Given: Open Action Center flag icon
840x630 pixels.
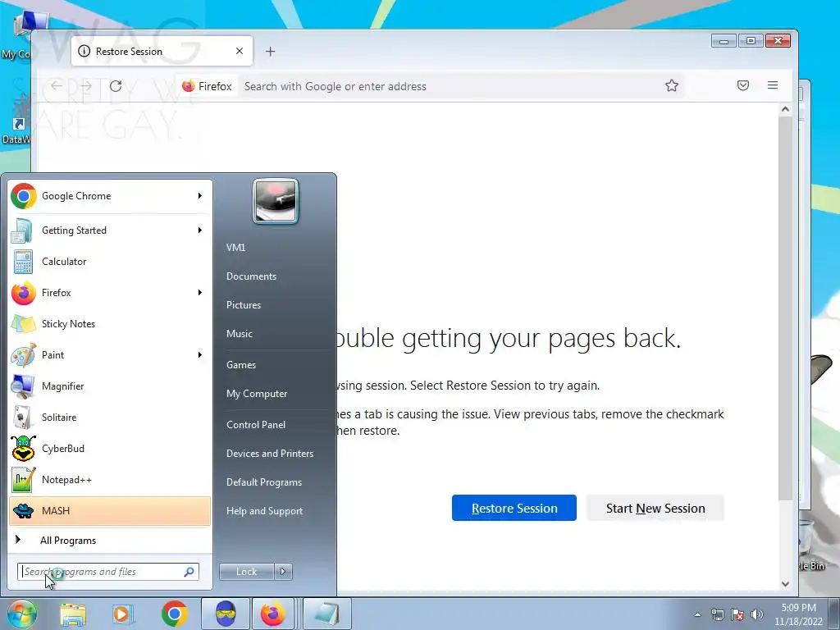Looking at the screenshot, I should click(x=737, y=614).
